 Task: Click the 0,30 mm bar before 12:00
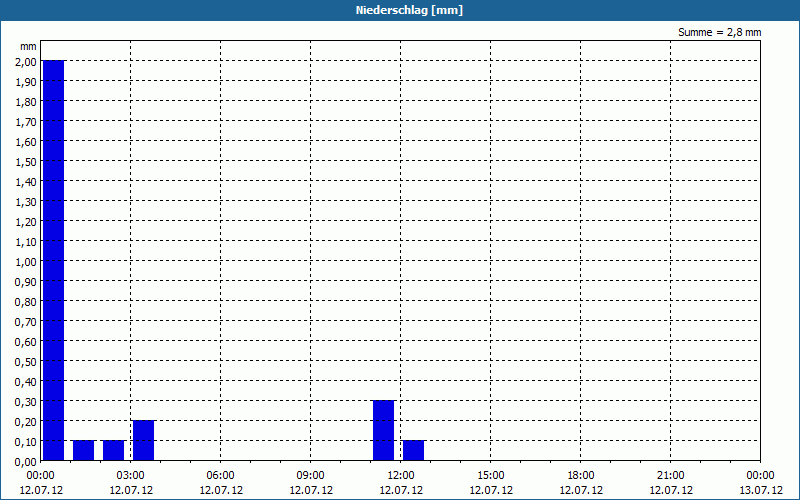384,431
